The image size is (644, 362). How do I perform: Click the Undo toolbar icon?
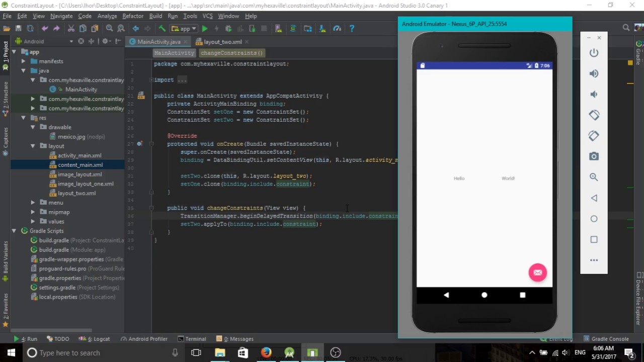[x=45, y=29]
